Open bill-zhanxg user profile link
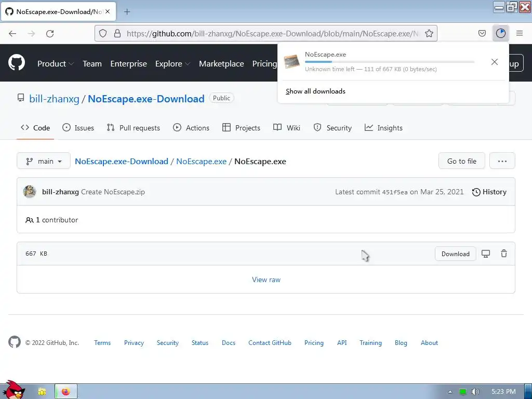Image resolution: width=532 pixels, height=399 pixels. coord(54,99)
